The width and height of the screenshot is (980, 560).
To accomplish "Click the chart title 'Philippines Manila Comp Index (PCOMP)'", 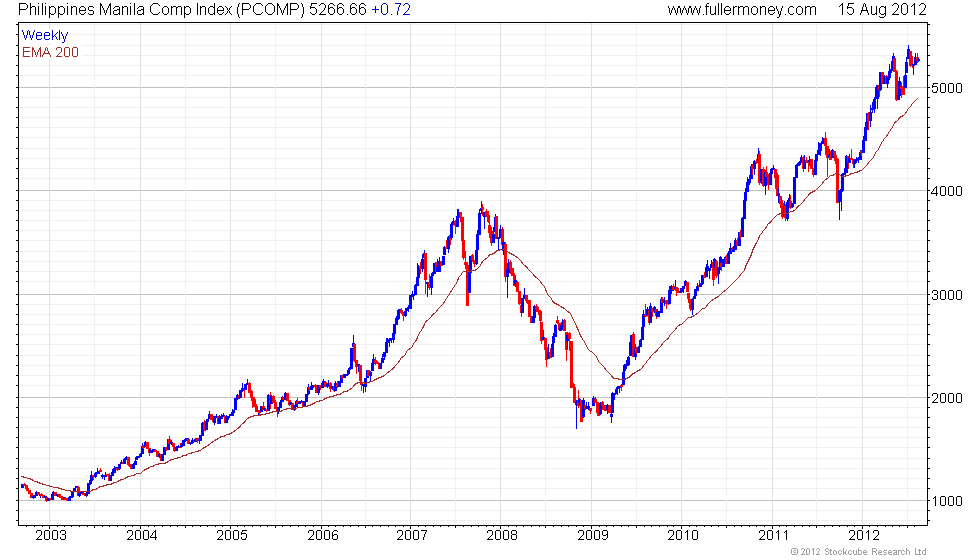I will (162, 10).
